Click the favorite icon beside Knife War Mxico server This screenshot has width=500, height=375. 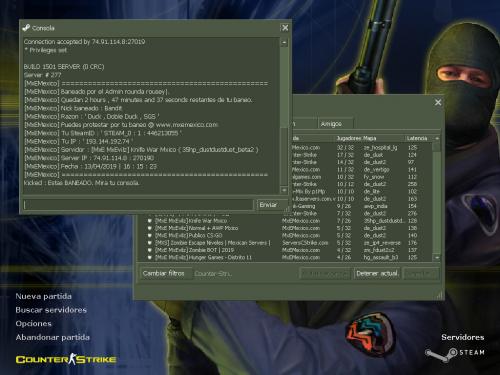(x=150, y=221)
